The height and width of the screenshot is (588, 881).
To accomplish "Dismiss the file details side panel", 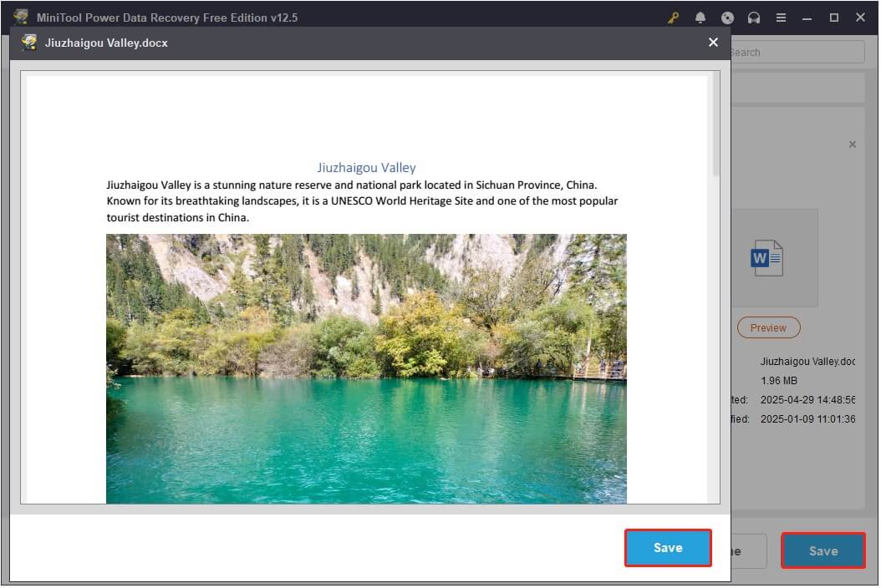I will point(852,144).
